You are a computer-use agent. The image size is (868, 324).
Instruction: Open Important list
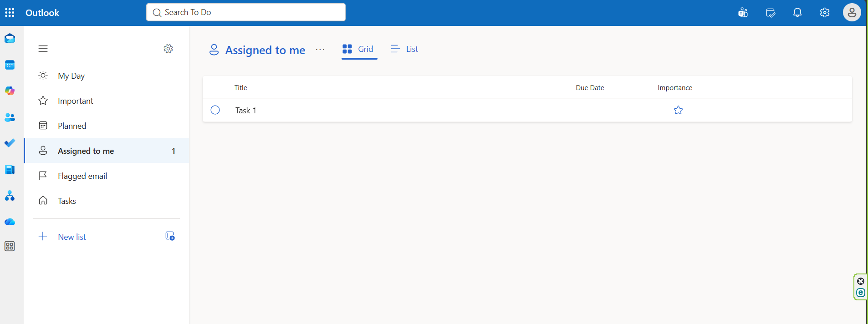pos(107,101)
